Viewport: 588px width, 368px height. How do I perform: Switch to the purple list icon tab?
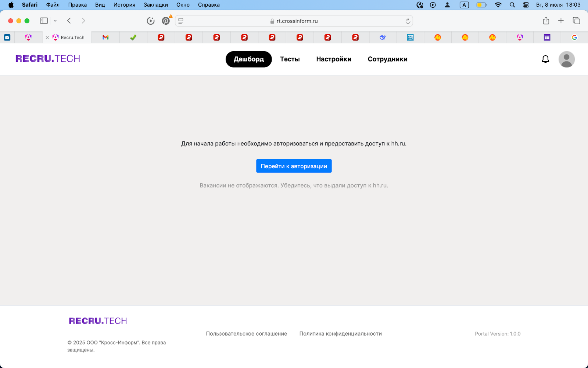(547, 37)
